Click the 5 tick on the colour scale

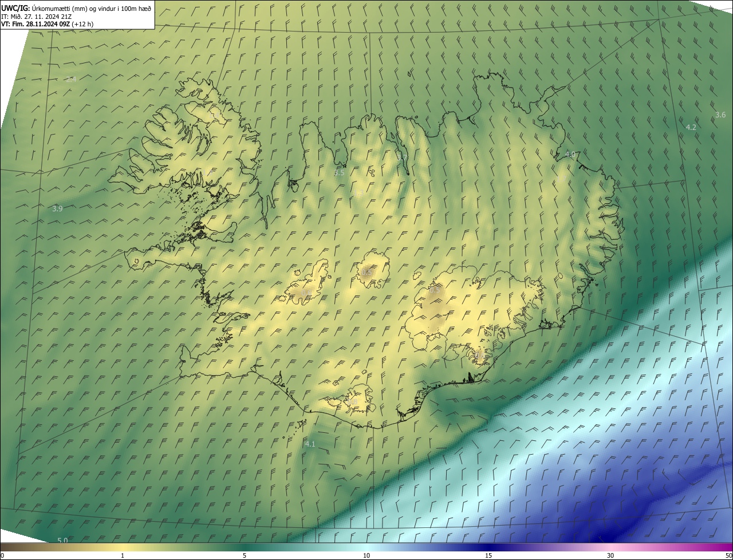click(245, 555)
